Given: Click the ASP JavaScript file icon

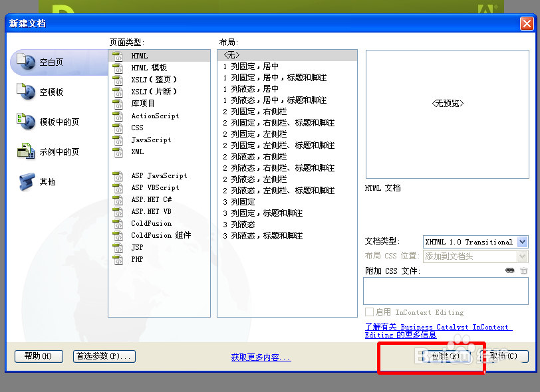Looking at the screenshot, I should (118, 175).
